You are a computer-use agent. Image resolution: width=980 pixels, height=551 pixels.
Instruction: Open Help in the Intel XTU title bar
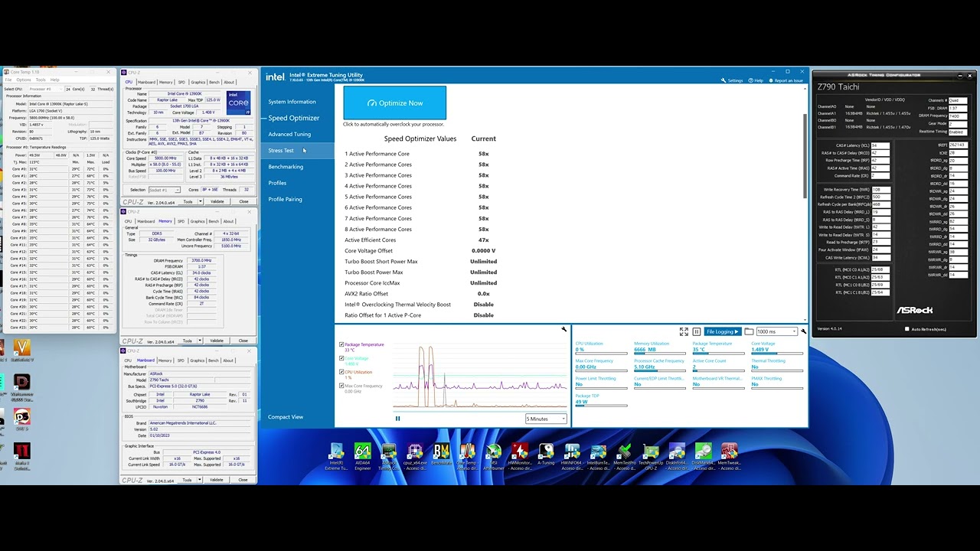click(x=756, y=80)
